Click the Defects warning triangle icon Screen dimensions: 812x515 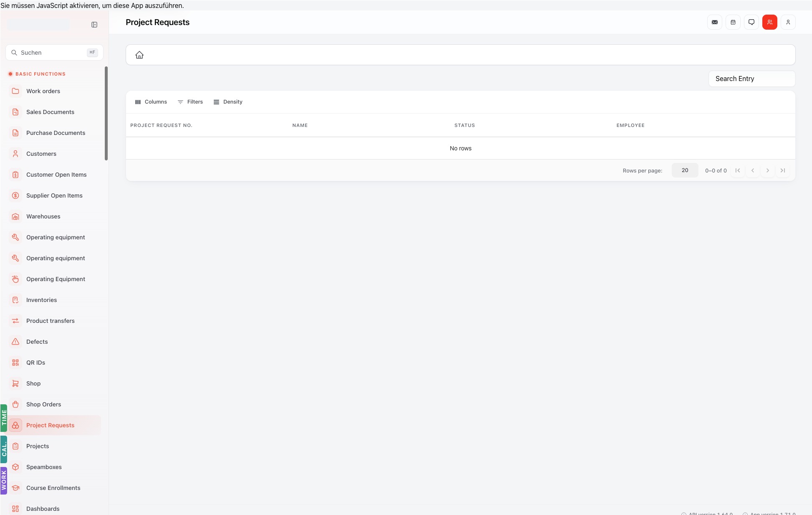[15, 342]
